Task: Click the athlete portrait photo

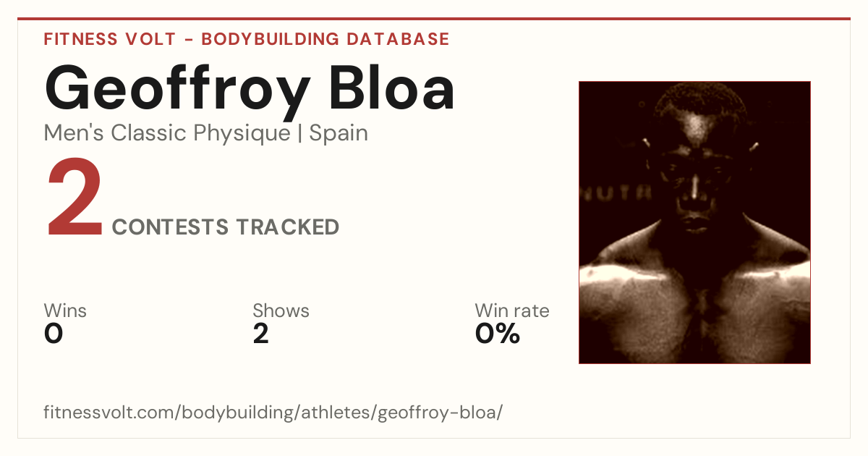Action: [694, 222]
